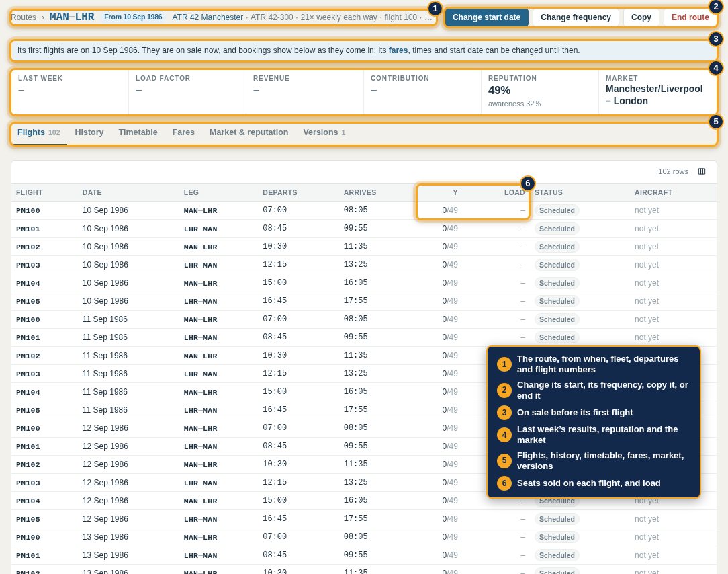Viewport: 728px width, 574px height.
Task: Click 17:55 arrival of PN105 10 Sep
Action: point(356,300)
